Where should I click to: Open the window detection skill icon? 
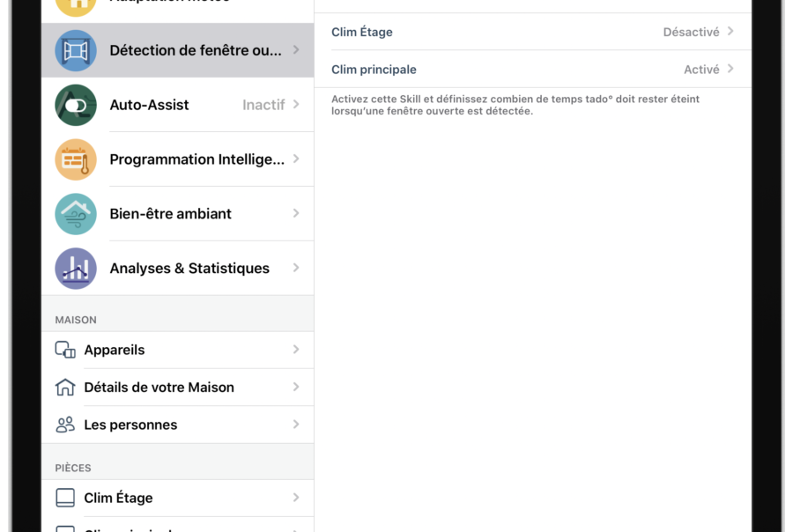tap(76, 50)
